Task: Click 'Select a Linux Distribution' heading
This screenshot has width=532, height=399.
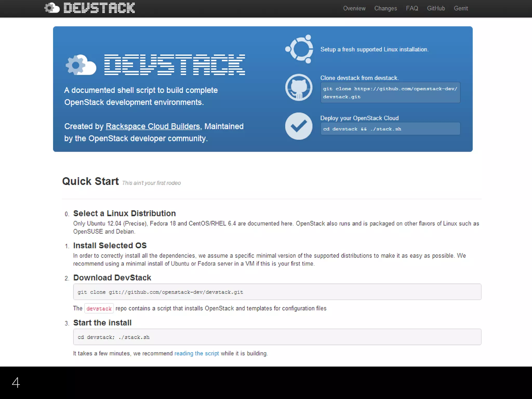Action: tap(124, 213)
